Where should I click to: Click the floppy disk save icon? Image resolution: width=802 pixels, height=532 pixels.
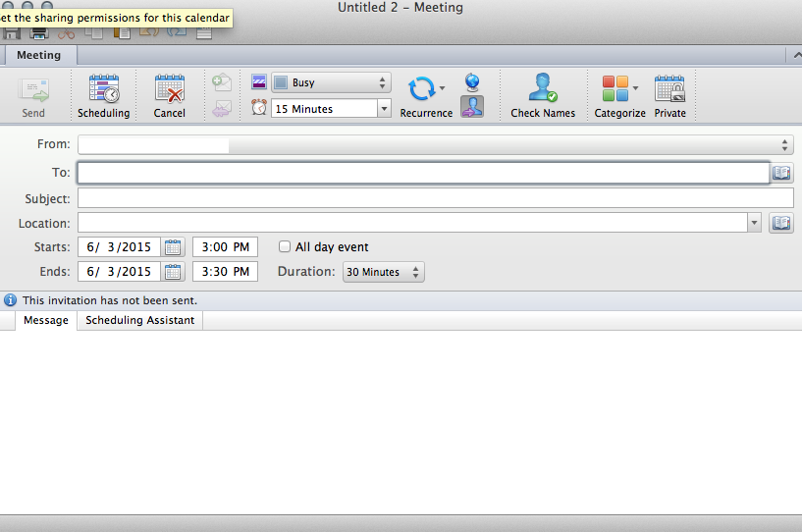pos(11,33)
